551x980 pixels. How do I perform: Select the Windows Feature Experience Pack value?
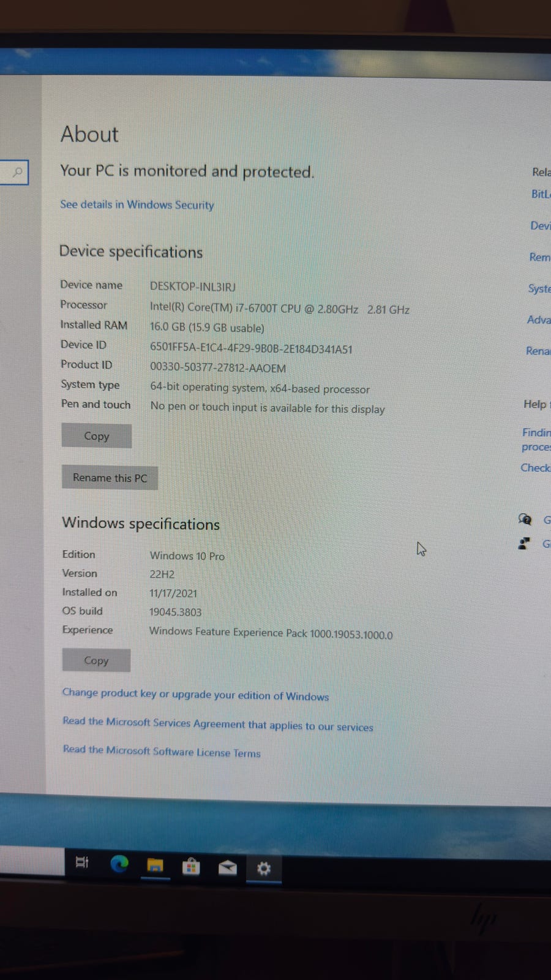click(271, 633)
